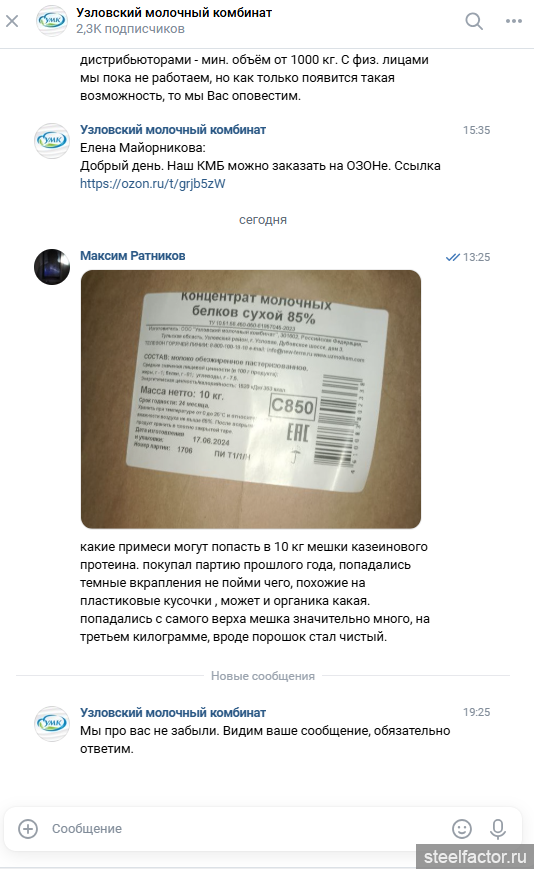
Task: Click the УМК avatar beside 15:35 message
Action: point(52,141)
